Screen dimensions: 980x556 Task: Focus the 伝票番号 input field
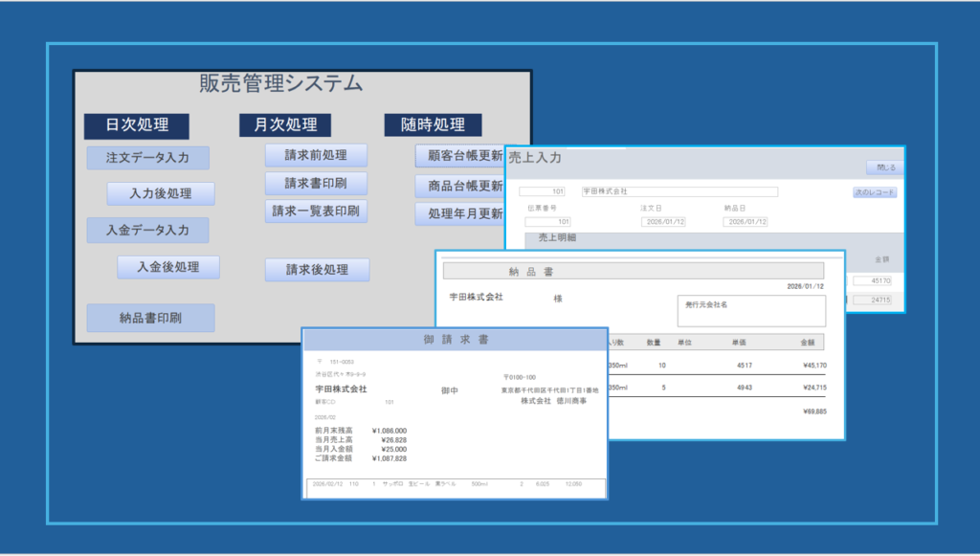coord(548,222)
